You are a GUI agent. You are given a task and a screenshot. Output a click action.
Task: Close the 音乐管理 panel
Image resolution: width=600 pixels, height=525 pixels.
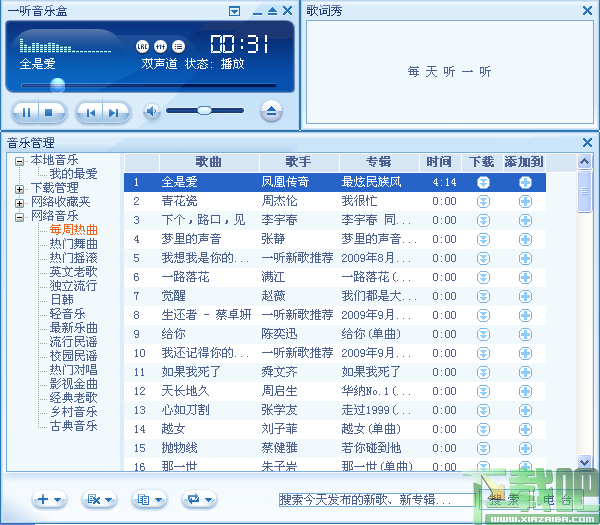[x=587, y=143]
